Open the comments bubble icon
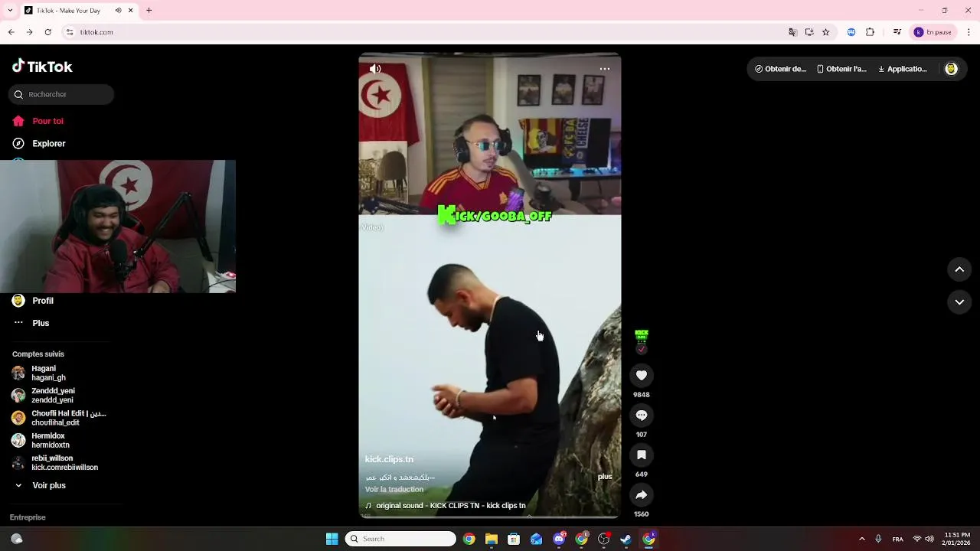 coord(642,415)
